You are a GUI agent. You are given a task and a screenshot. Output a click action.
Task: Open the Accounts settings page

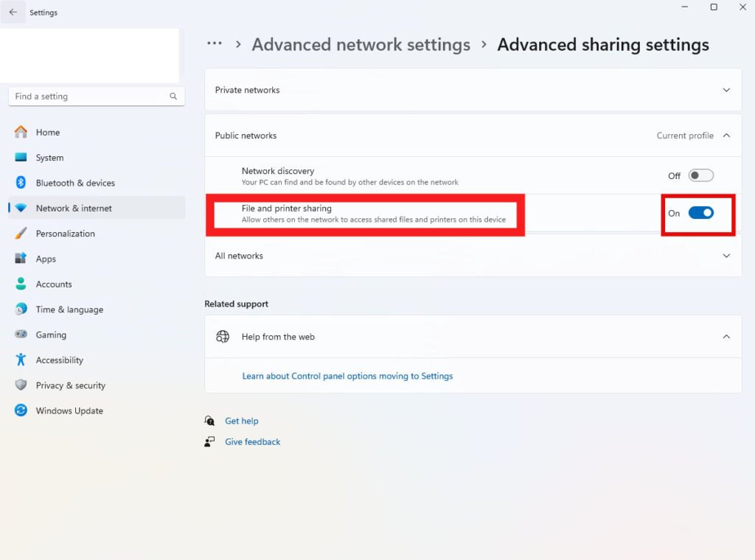(x=54, y=284)
